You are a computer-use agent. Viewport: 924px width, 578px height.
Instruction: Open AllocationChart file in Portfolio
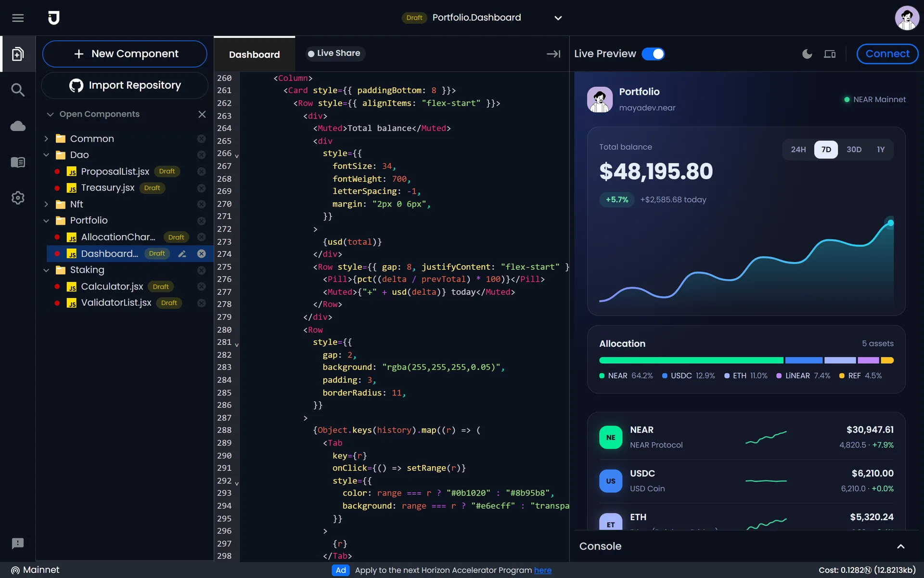click(118, 237)
